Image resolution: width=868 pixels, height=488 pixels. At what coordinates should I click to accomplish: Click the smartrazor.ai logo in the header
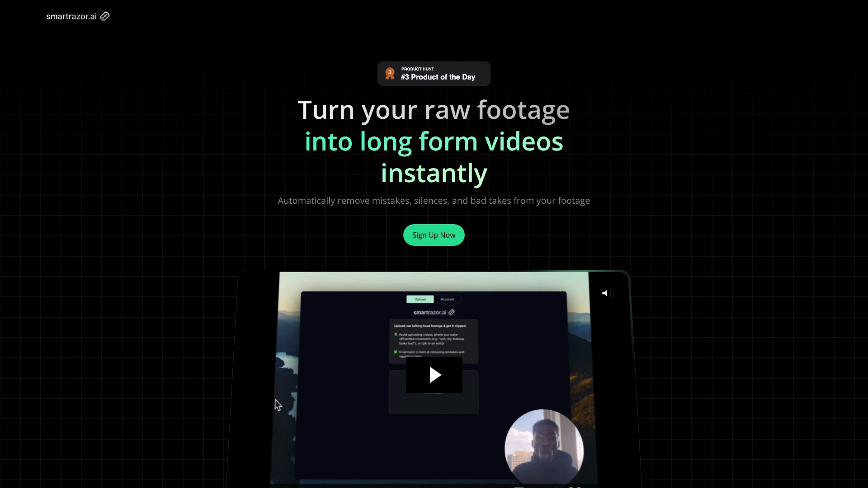pos(78,16)
